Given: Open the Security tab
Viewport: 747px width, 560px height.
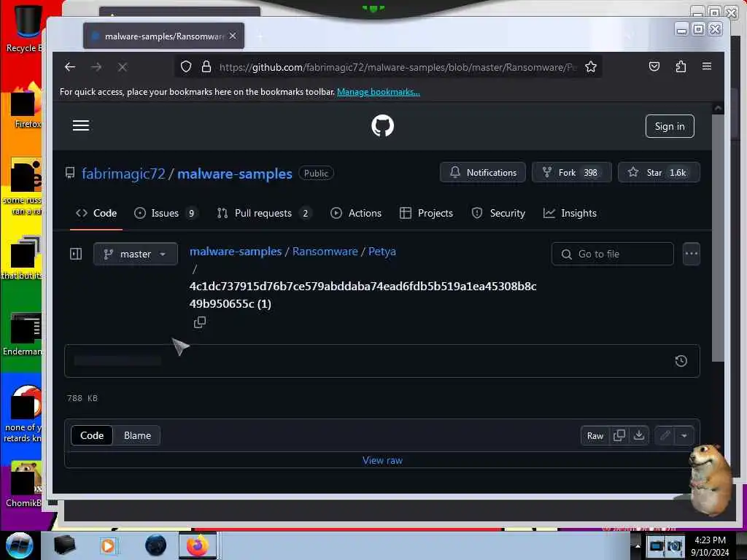Looking at the screenshot, I should click(x=498, y=214).
